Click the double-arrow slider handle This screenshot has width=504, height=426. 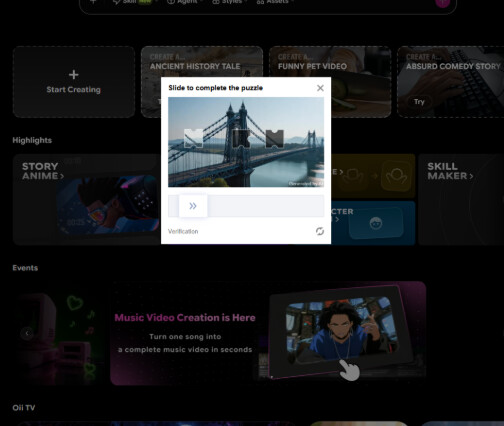[193, 206]
